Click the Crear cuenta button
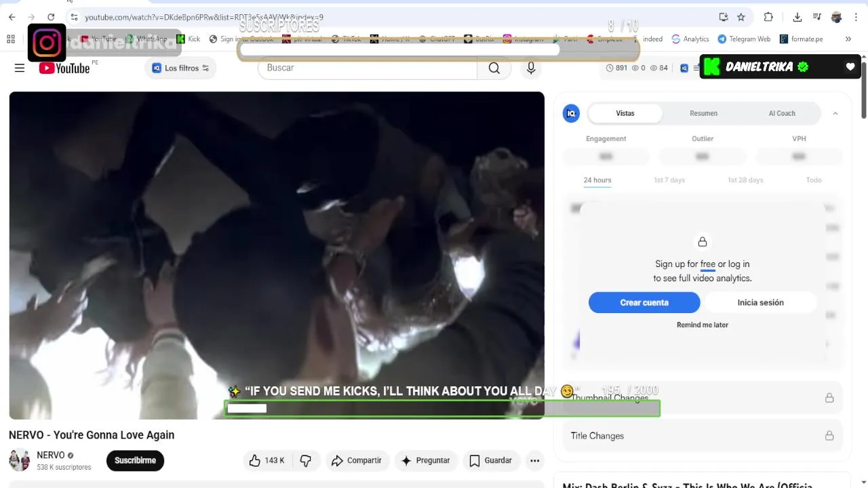Viewport: 868px width, 488px height. coord(644,302)
